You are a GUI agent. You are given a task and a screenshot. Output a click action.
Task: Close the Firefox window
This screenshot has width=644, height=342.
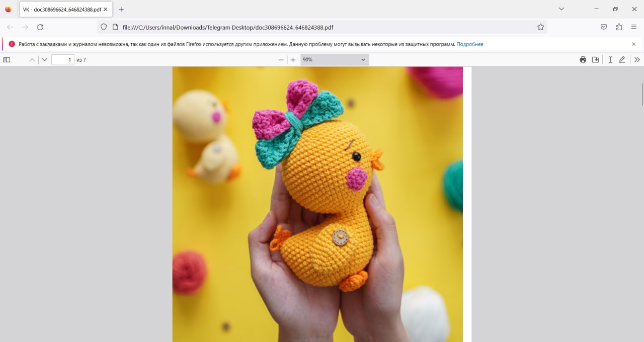(634, 9)
